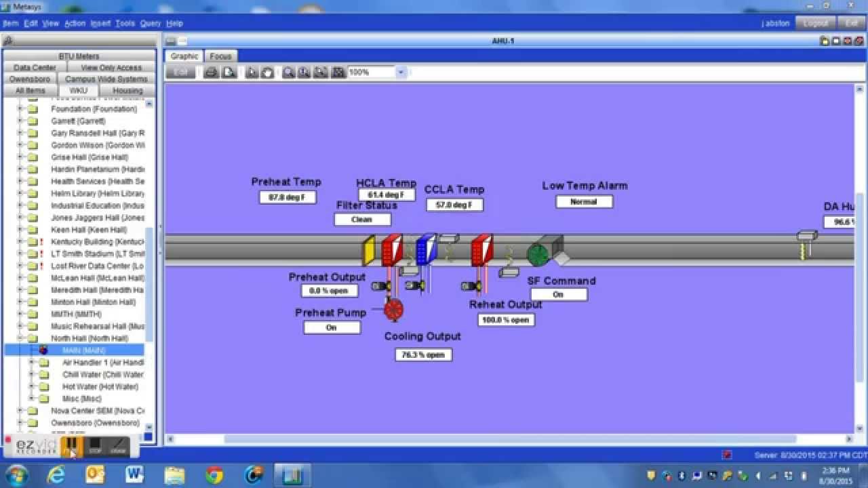The width and height of the screenshot is (868, 488).
Task: Open Windows Explorer from the taskbar
Action: pyautogui.click(x=175, y=474)
